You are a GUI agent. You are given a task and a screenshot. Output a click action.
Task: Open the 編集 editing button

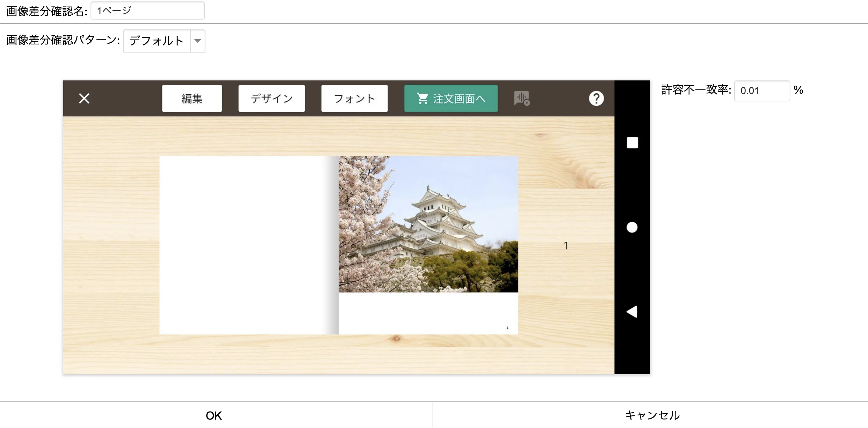pyautogui.click(x=192, y=98)
